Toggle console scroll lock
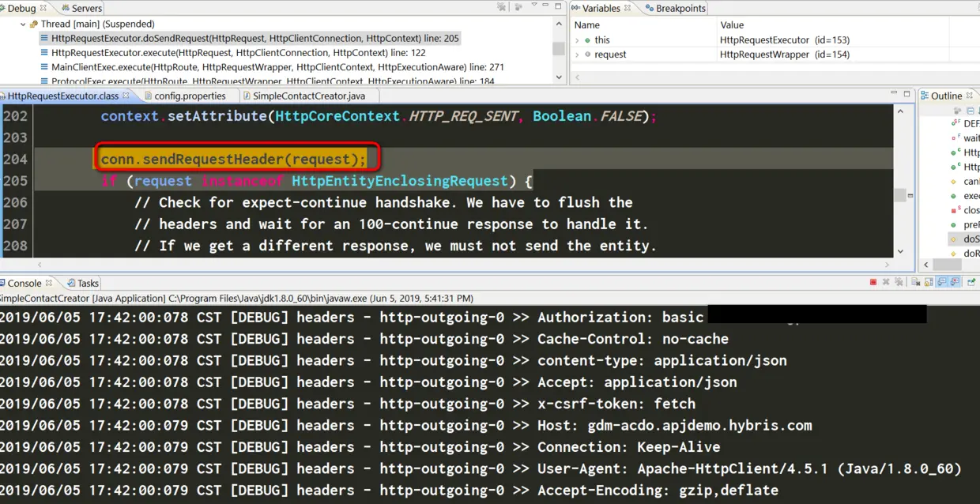Viewport: 980px width, 504px height. click(x=929, y=282)
